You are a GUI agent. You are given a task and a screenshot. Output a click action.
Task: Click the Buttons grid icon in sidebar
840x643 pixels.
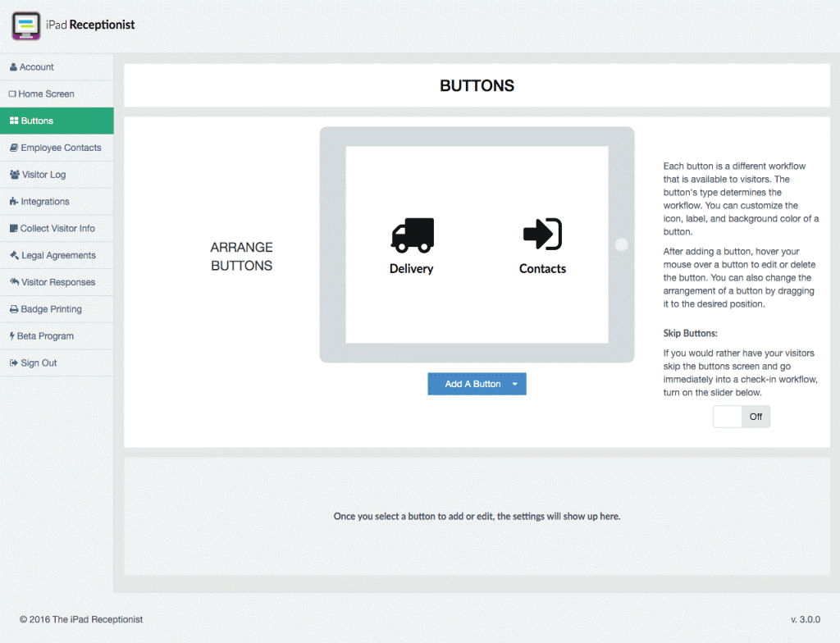coord(14,121)
